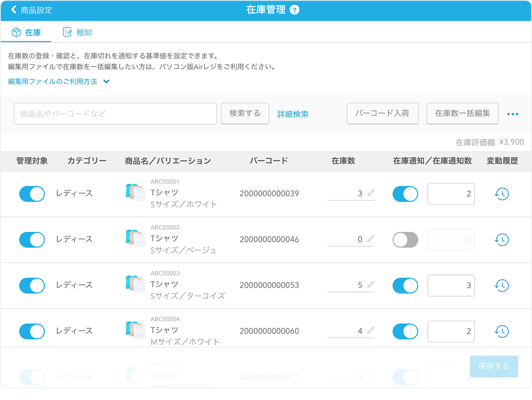Click the help question mark icon beside 在庫管理
The width and height of the screenshot is (532, 400).
tap(295, 10)
